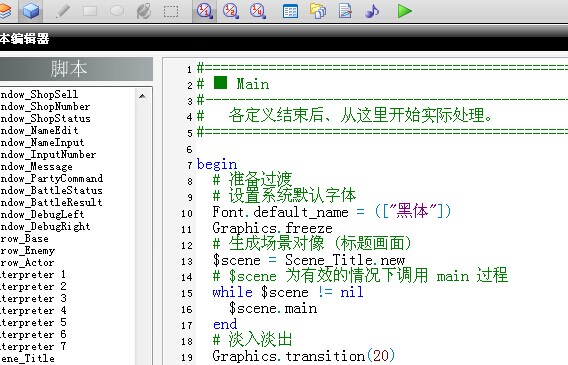
Task: Select script ndow_BattleStatus in list
Action: click(x=51, y=190)
